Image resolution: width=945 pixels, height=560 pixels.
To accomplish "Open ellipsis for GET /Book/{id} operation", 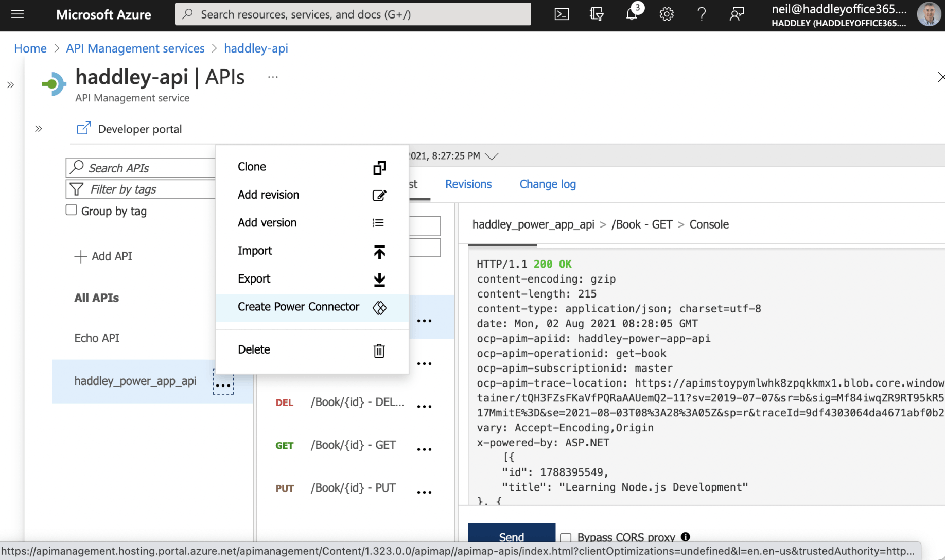I will point(424,449).
